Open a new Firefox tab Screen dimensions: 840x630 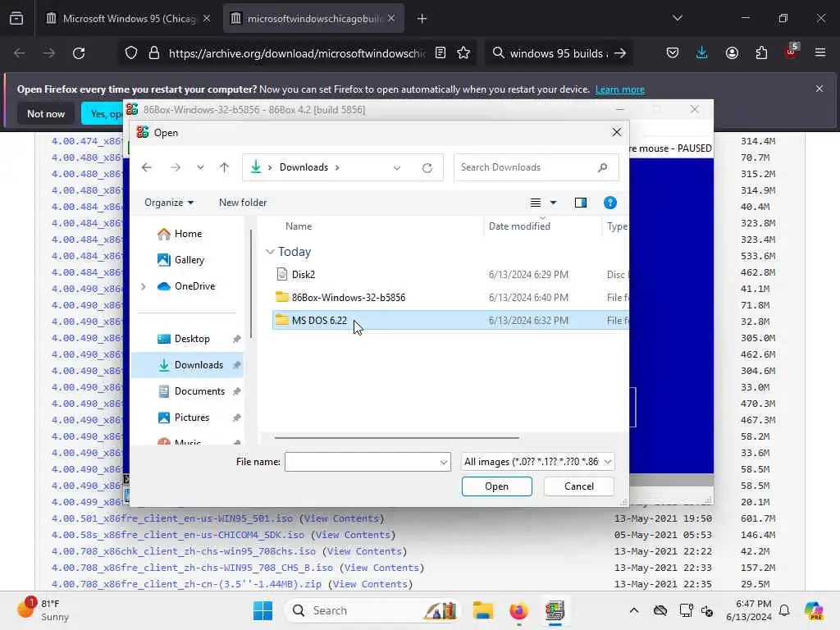point(422,19)
